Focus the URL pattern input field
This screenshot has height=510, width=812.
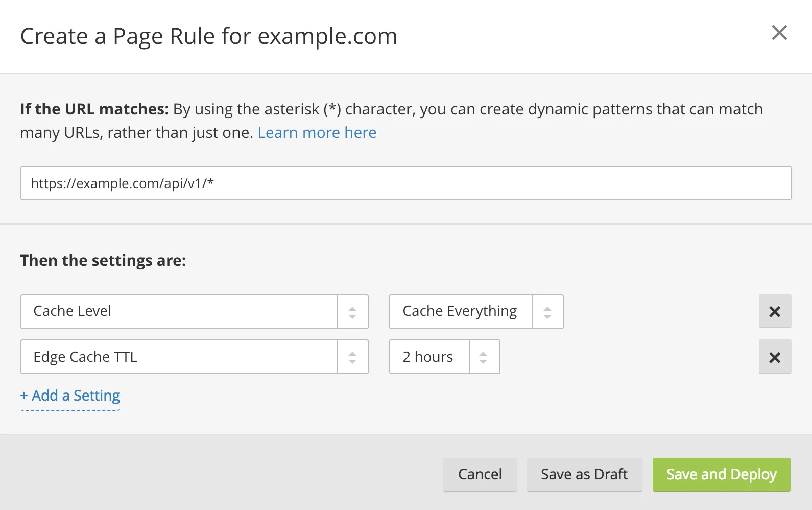pyautogui.click(x=405, y=183)
